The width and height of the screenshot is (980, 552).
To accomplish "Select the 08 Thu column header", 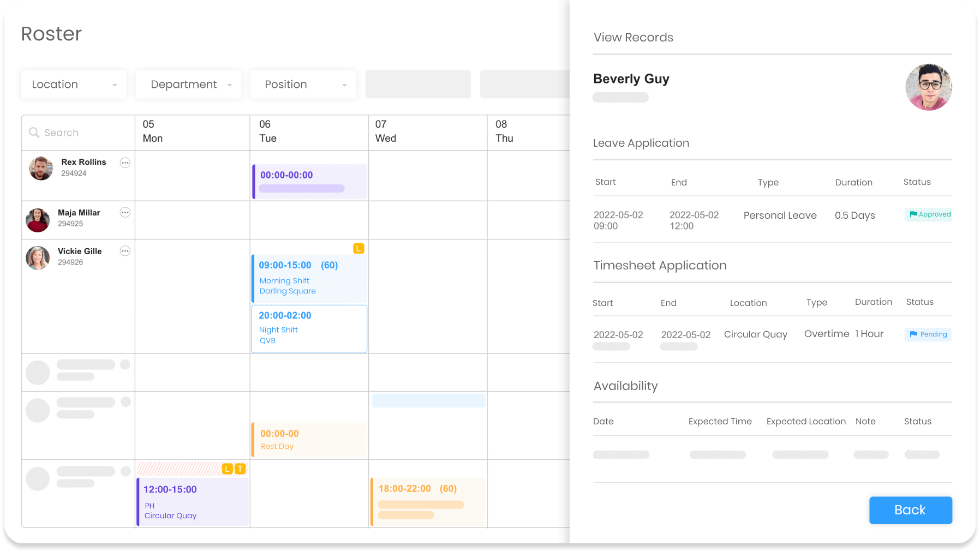I will point(528,132).
